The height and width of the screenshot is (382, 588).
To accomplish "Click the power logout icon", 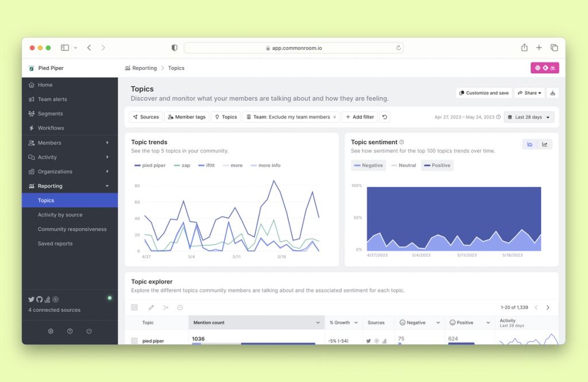I will [89, 331].
